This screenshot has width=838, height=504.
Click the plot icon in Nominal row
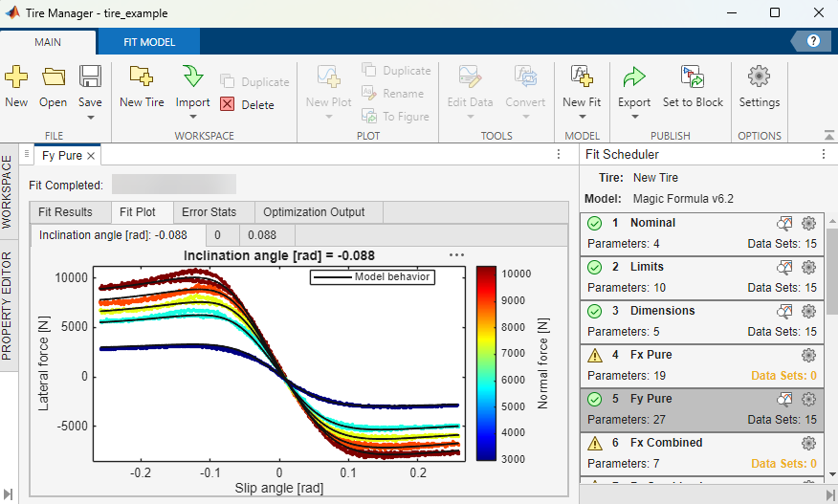[x=784, y=223]
